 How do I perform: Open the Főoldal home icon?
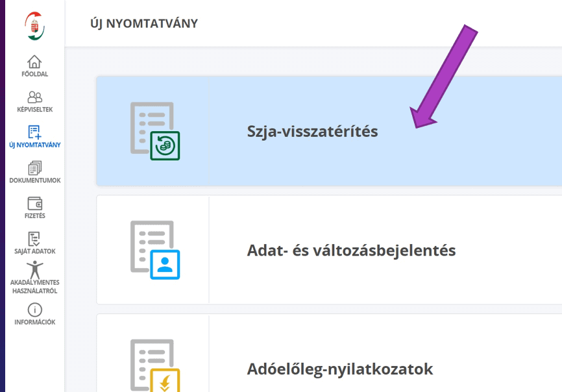34,62
